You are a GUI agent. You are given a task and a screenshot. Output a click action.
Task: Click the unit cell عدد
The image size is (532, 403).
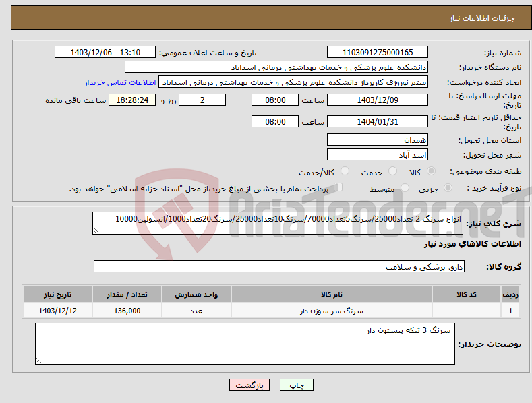(196, 311)
